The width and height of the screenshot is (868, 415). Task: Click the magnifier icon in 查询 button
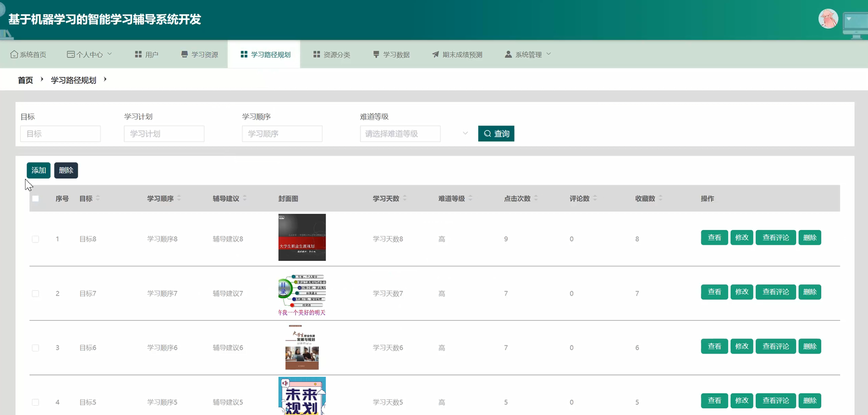[487, 133]
